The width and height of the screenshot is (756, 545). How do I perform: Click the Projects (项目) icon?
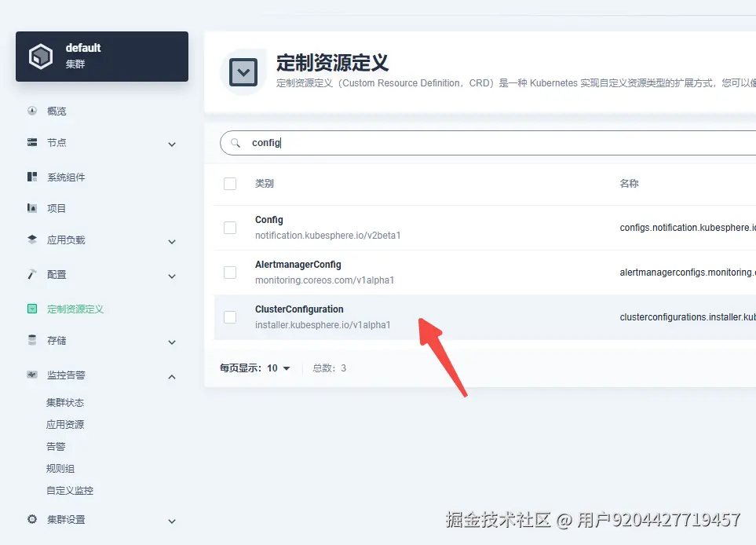tap(32, 208)
